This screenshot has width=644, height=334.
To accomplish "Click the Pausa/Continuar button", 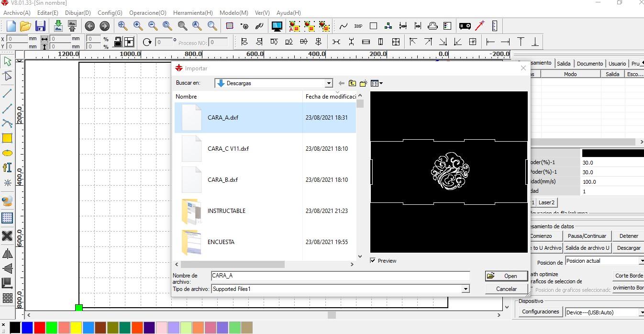I will [587, 236].
